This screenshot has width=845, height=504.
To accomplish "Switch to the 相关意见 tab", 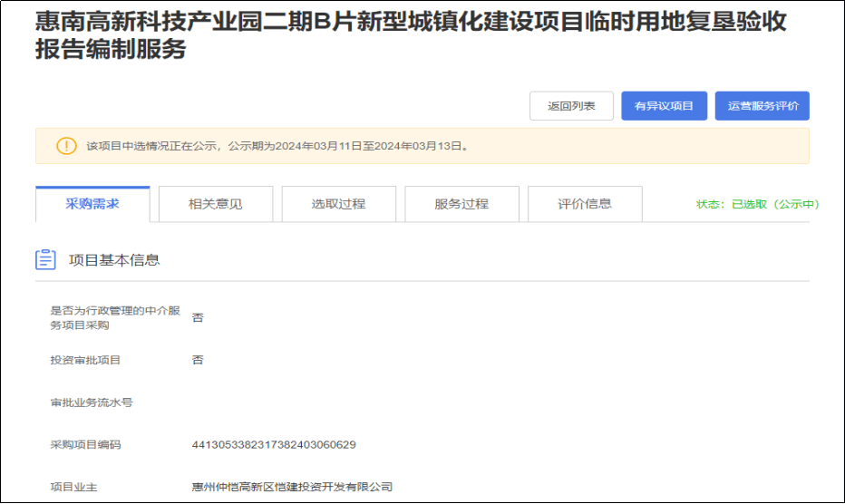I will pyautogui.click(x=215, y=204).
